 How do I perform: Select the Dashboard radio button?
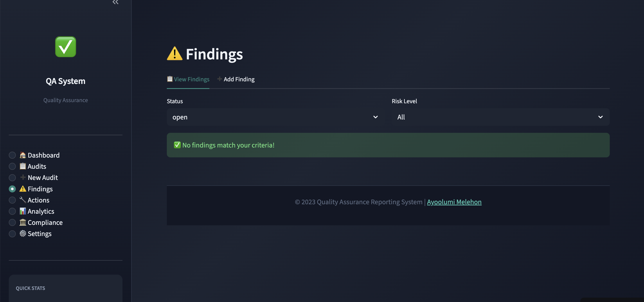coord(12,155)
